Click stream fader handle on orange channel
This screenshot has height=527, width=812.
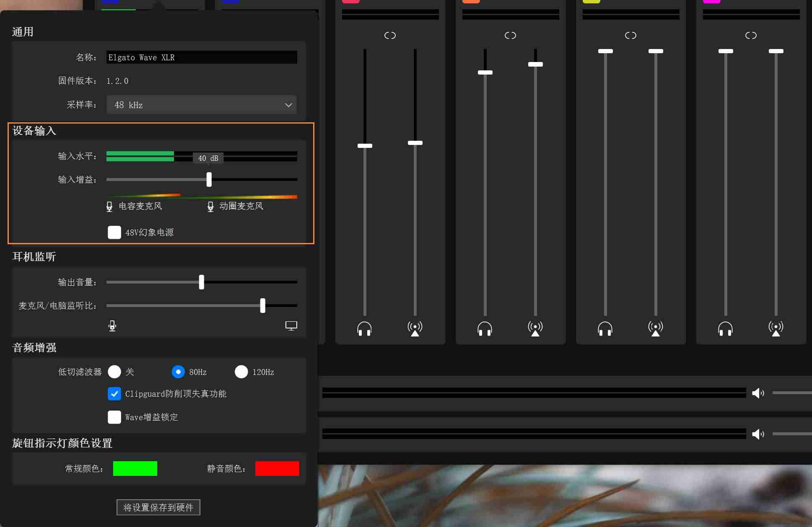pyautogui.click(x=535, y=65)
